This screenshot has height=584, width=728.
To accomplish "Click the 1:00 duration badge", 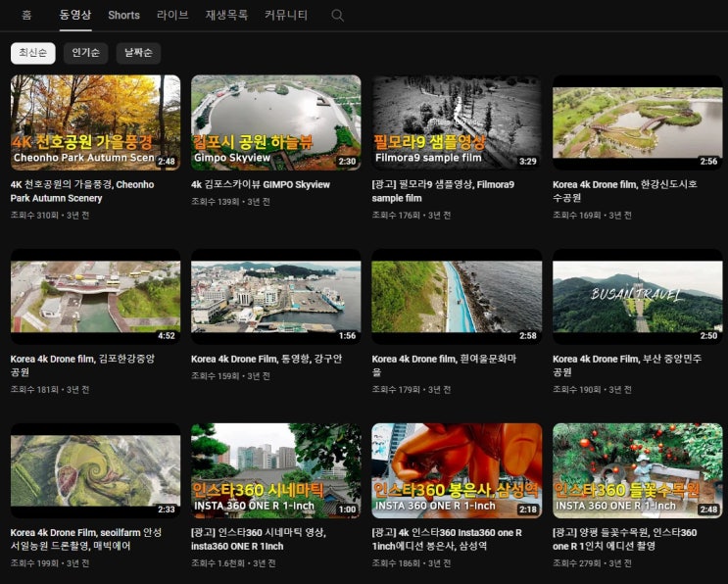I will click(347, 510).
